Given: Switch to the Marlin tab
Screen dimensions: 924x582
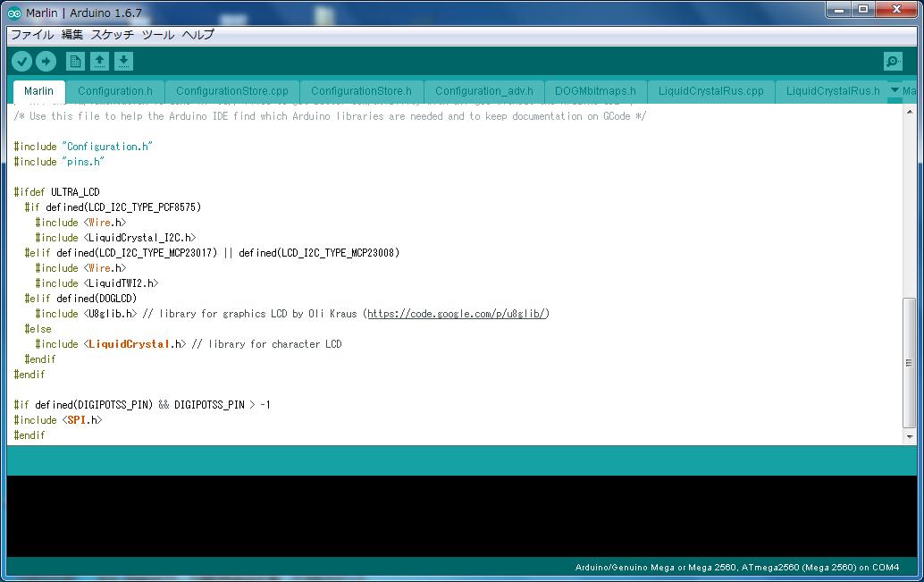Looking at the screenshot, I should (x=39, y=91).
